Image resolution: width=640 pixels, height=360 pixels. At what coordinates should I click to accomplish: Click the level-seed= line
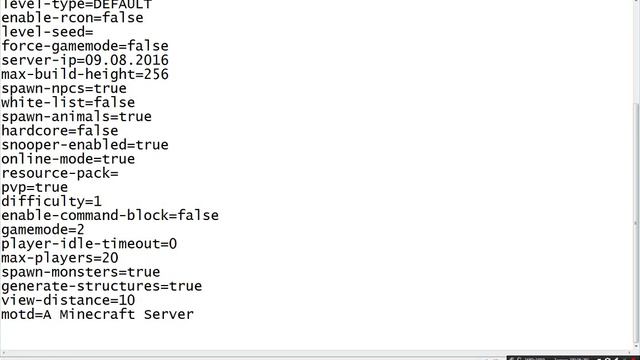click(47, 32)
